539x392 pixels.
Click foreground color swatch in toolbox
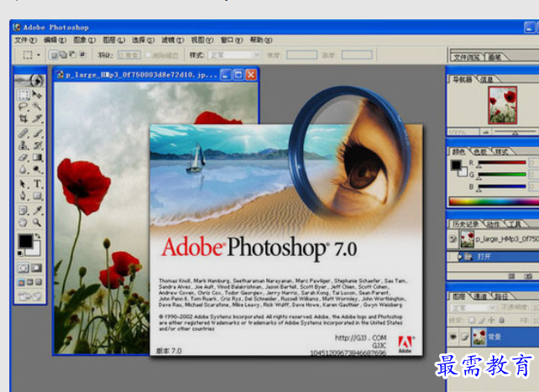[x=25, y=241]
